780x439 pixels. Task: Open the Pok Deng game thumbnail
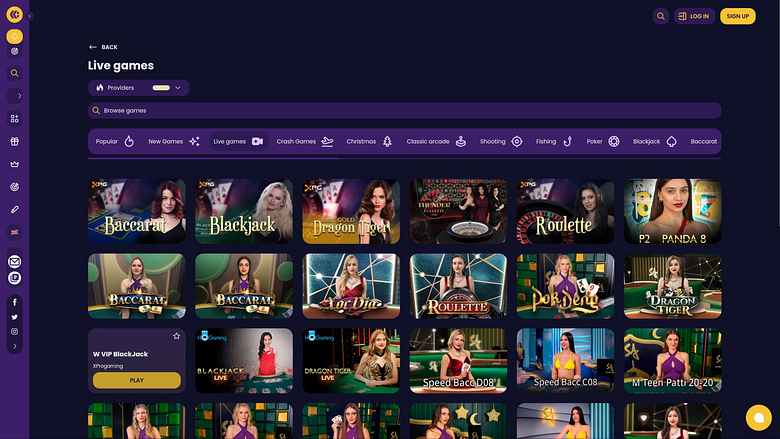pos(566,286)
